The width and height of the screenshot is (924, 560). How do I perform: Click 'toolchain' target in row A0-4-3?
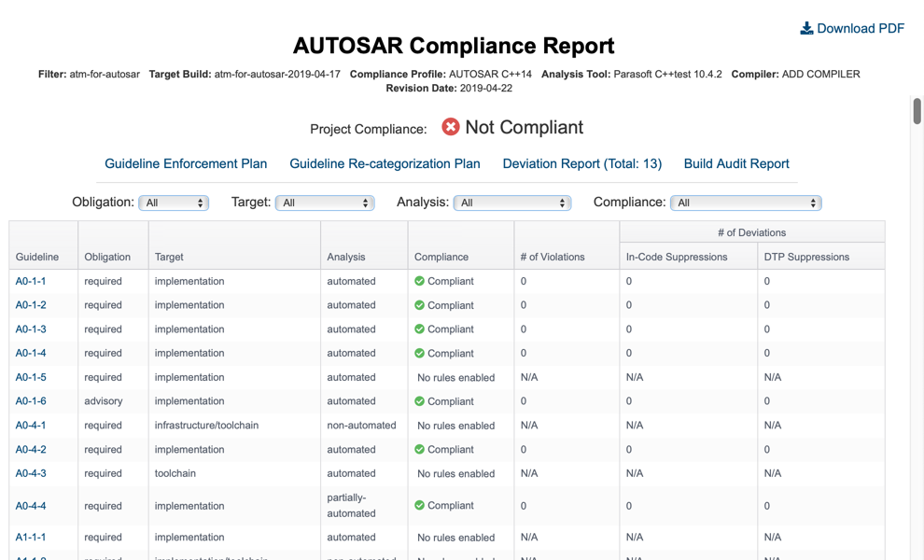coord(175,473)
